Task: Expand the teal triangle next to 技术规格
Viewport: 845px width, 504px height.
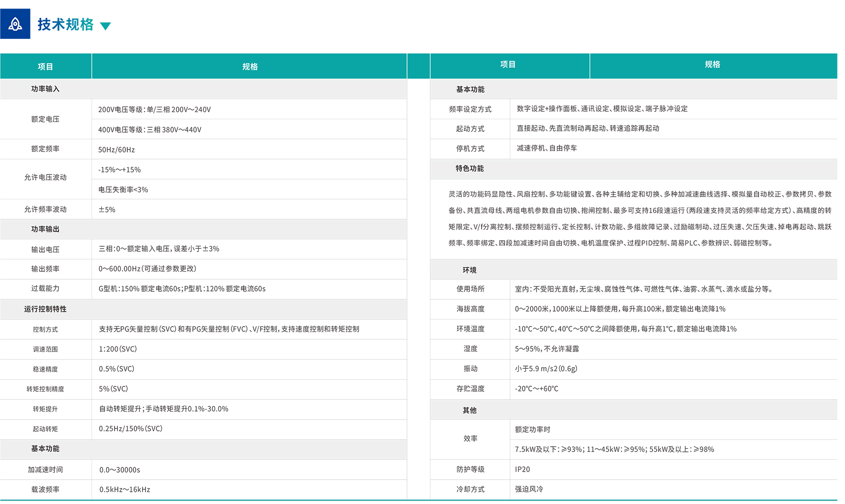Action: coord(106,26)
